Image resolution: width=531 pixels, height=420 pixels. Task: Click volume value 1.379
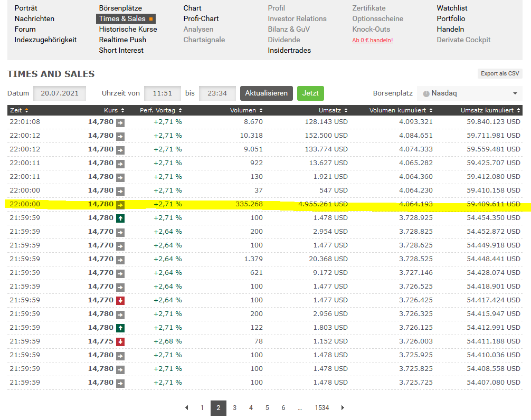point(253,259)
